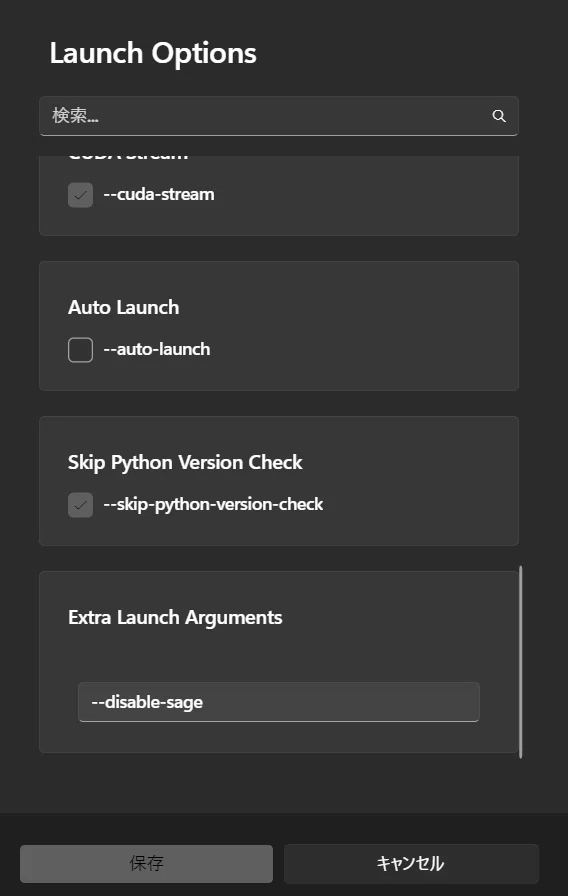Click the --skip-python-version-check label text
Viewport: 568px width, 896px height.
[213, 505]
